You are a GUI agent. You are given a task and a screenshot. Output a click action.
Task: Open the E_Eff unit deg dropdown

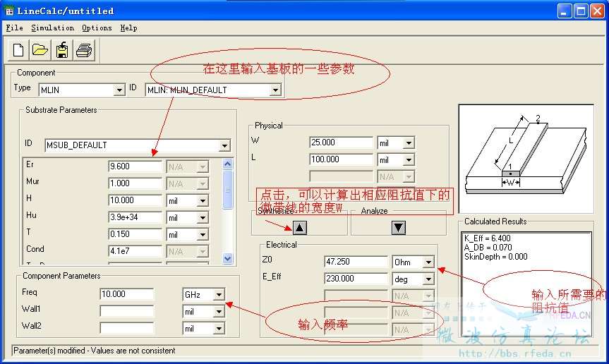[428, 279]
